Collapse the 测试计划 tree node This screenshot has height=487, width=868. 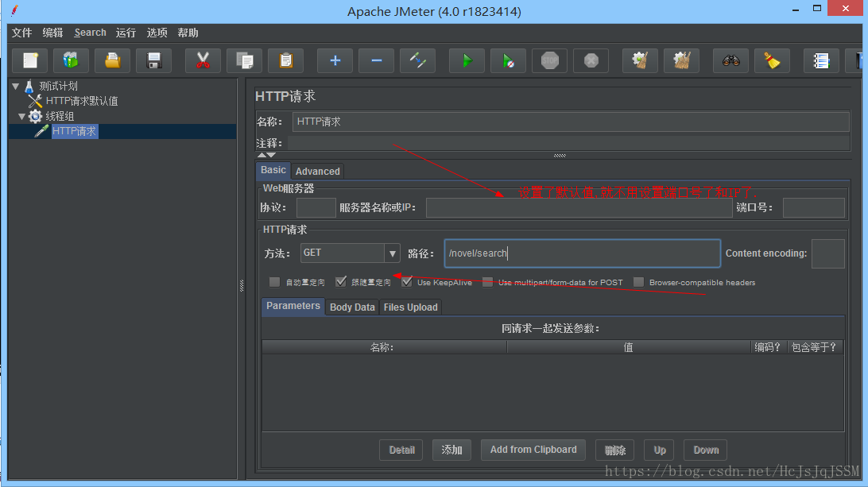point(16,87)
